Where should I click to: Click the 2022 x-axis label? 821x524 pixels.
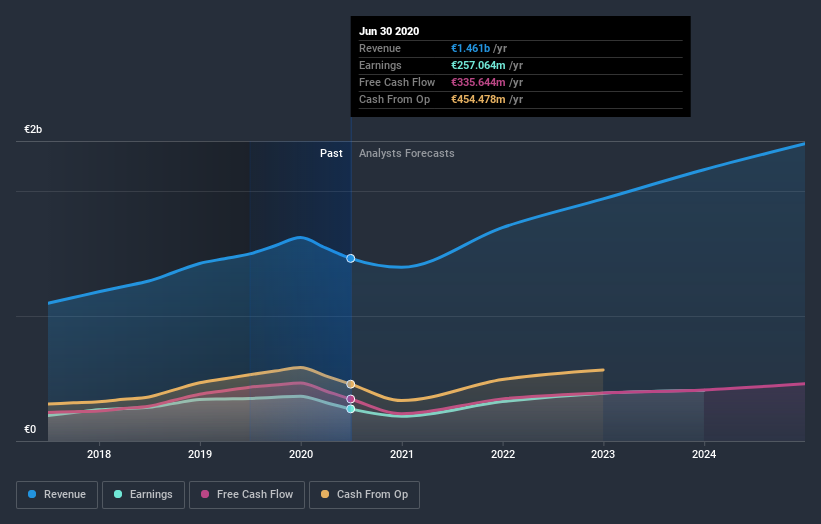tap(503, 454)
